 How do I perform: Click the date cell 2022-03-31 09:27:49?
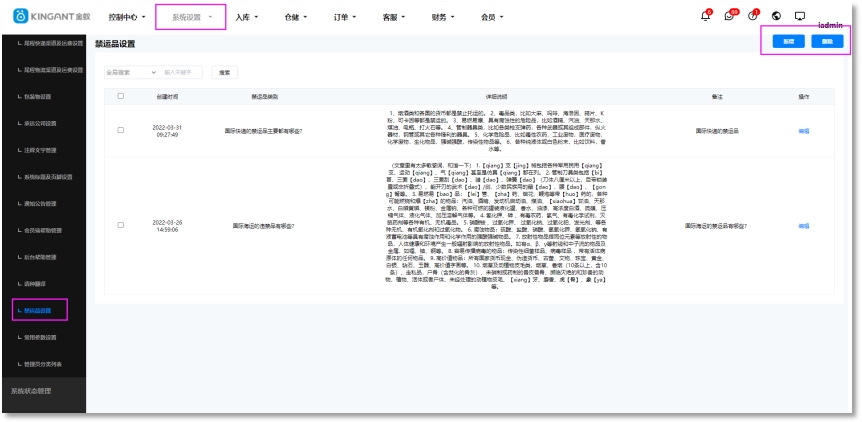(x=167, y=131)
